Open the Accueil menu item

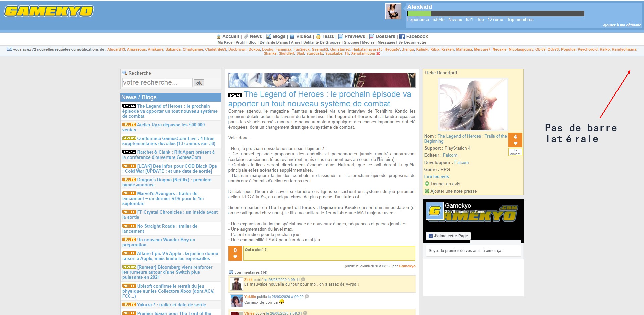coord(231,36)
